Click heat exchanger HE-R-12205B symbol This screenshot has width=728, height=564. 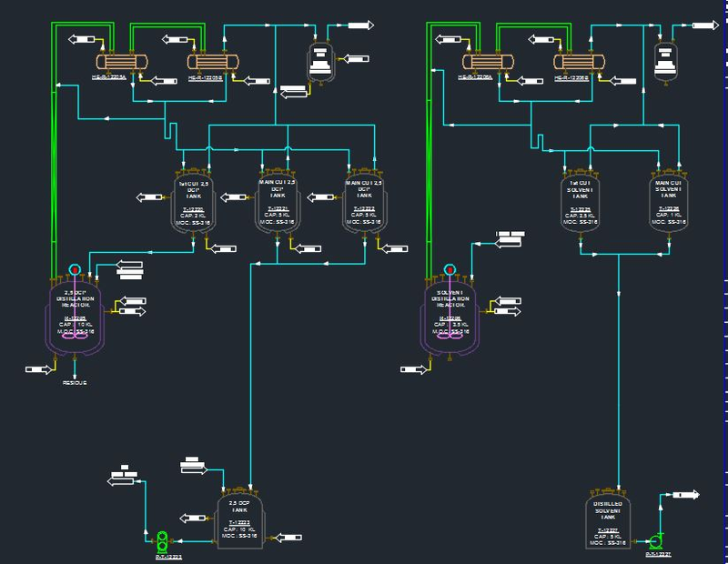pyautogui.click(x=215, y=62)
